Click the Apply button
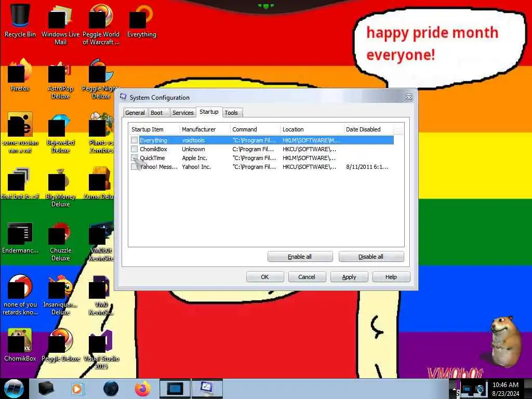This screenshot has width=532, height=399. 349,277
